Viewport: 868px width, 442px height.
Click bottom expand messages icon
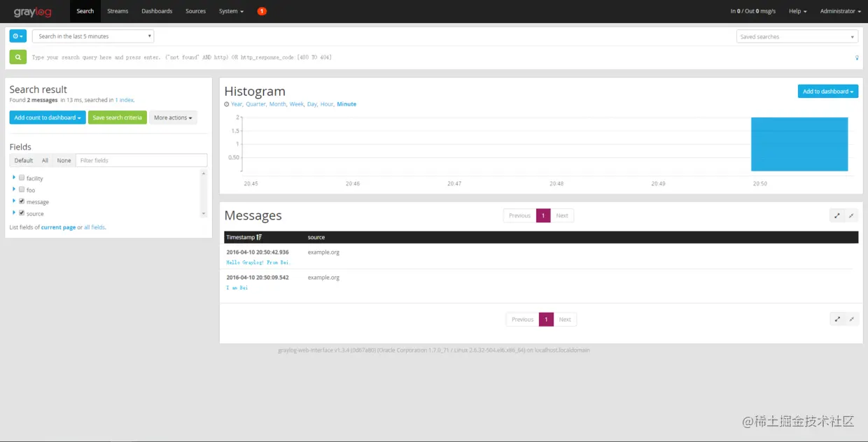[836, 319]
